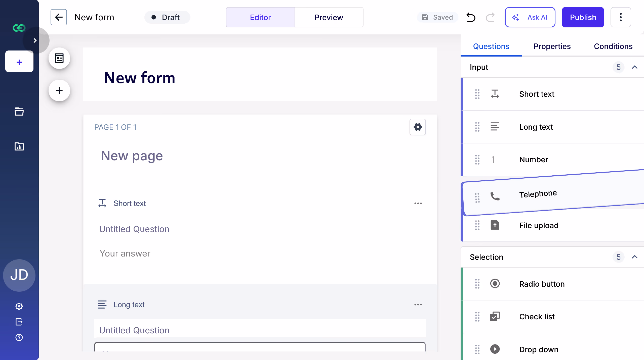This screenshot has height=360, width=644.
Task: Select the Questions tab
Action: coord(491,46)
